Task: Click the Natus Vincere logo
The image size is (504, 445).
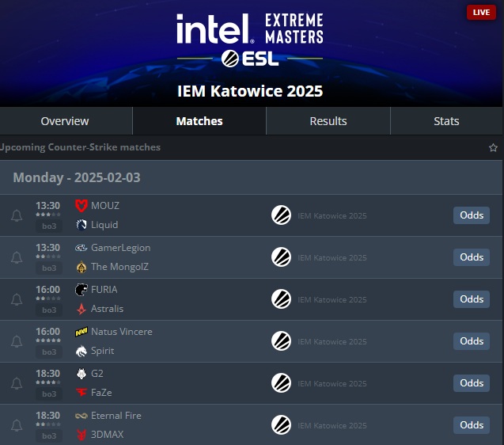Action: 81,332
